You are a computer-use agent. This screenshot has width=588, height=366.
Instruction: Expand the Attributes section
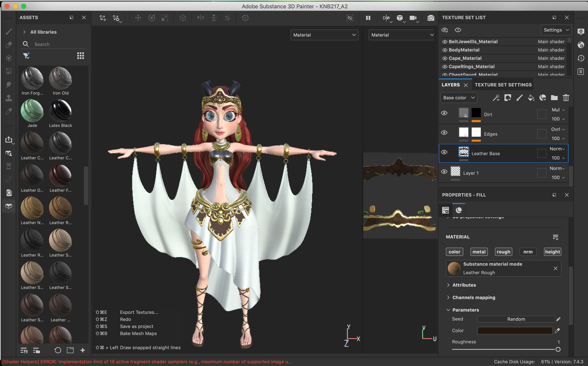464,285
